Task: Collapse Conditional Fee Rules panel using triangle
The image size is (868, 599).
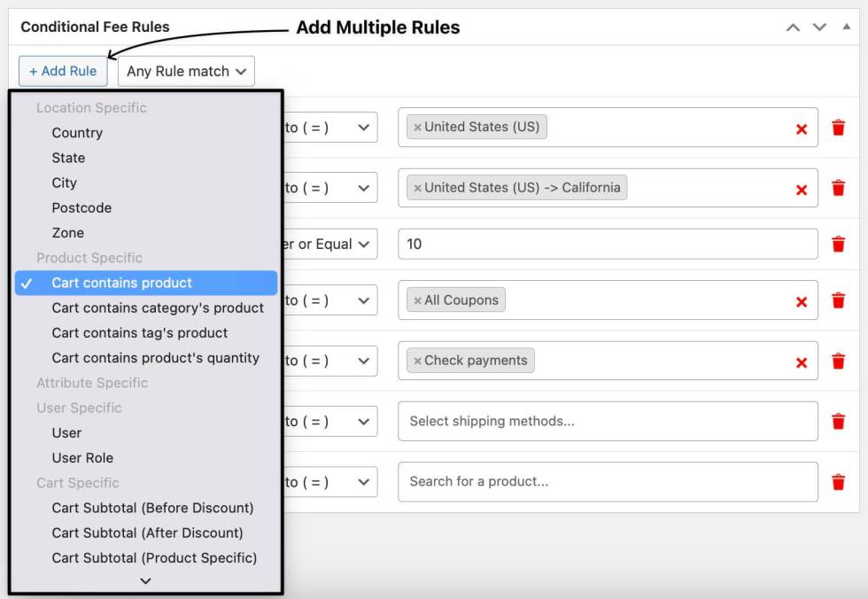Action: coord(846,27)
